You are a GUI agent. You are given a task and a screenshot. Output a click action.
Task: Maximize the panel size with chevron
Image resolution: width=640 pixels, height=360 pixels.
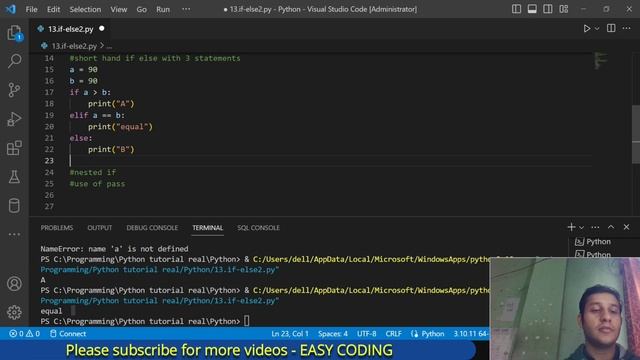point(611,227)
